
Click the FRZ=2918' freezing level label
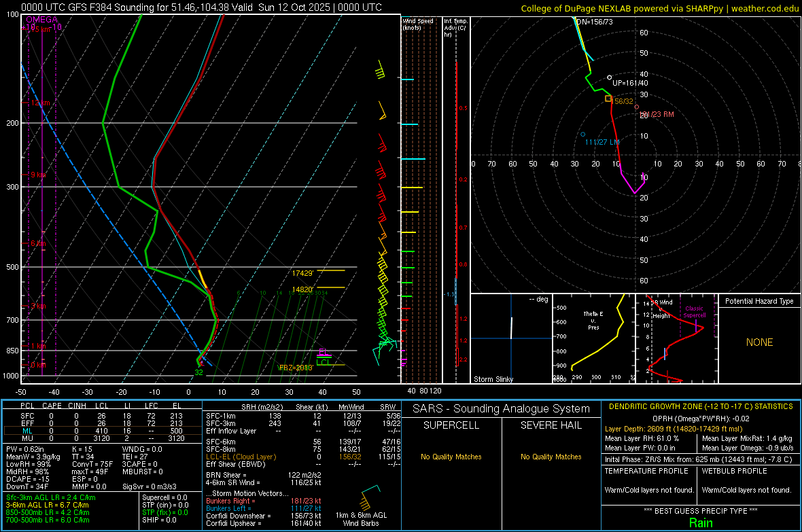pyautogui.click(x=296, y=368)
